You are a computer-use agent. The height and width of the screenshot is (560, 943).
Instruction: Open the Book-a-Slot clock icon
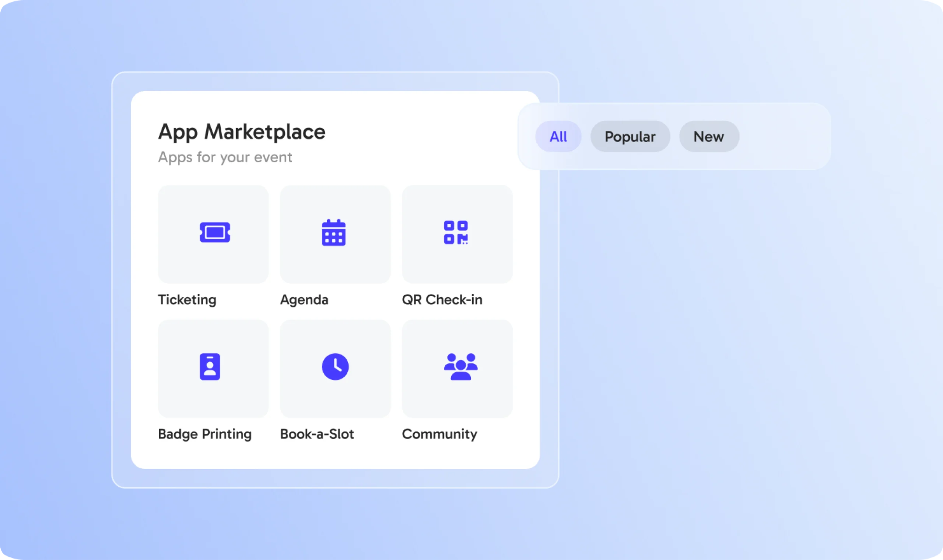pos(335,366)
